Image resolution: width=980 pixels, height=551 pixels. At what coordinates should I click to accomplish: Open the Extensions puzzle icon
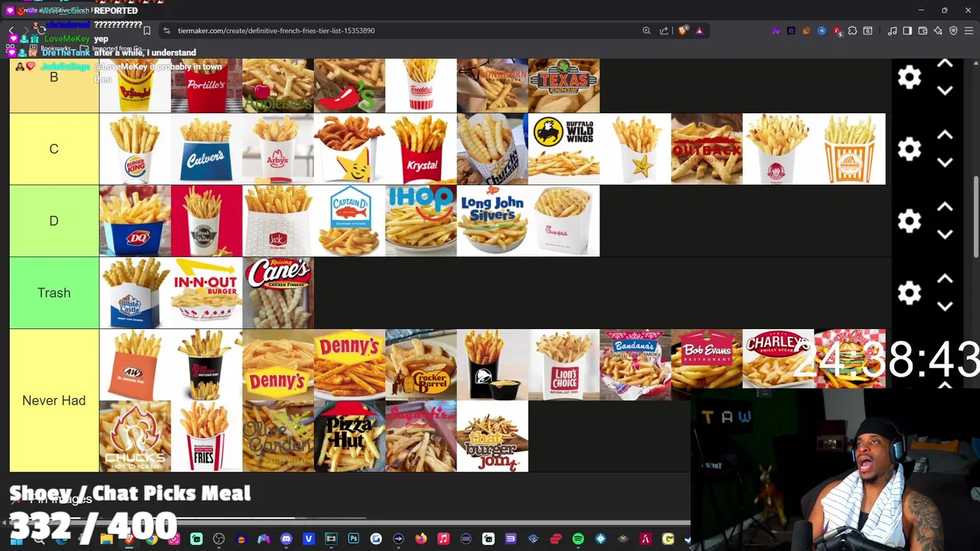[852, 31]
